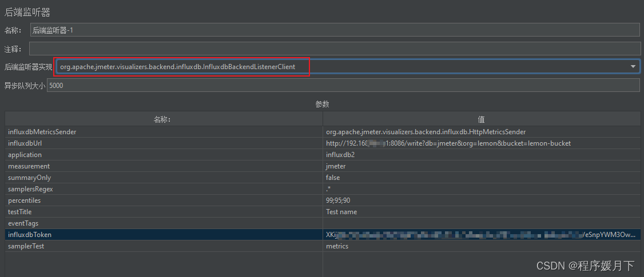Click the 注释 comment input field
Viewport: 644px width, 277px height.
coord(335,49)
